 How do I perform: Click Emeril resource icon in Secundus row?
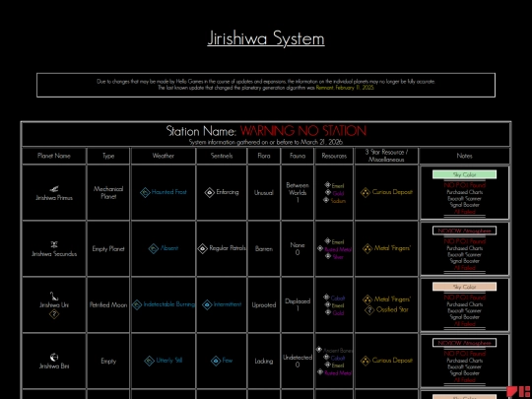pos(327,241)
